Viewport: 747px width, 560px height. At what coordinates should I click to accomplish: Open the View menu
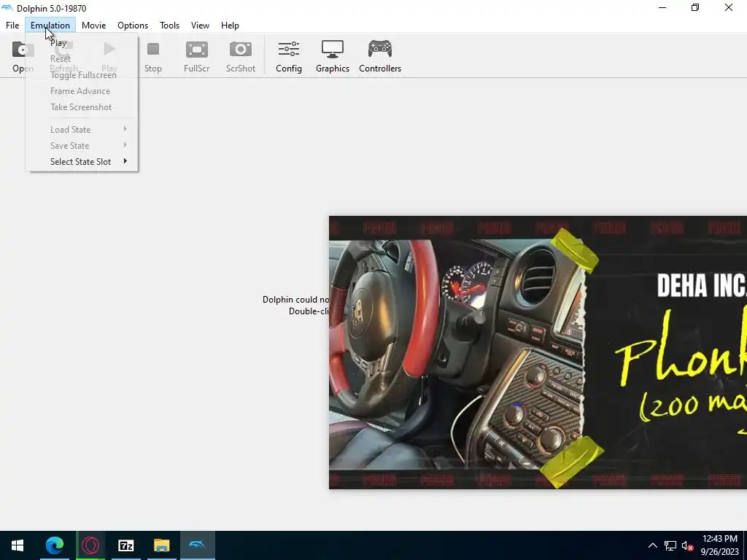click(200, 26)
